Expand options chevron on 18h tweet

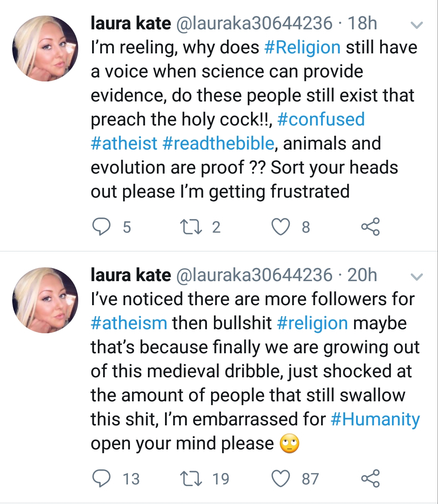[x=416, y=25]
